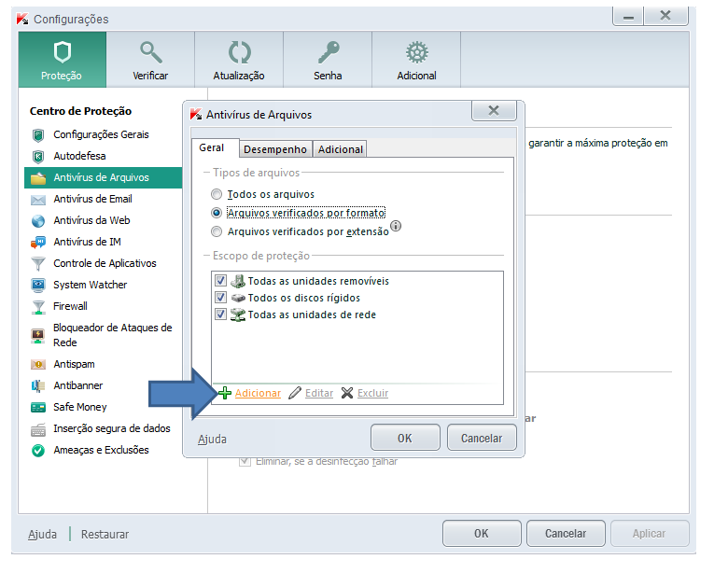Click the Antibanner icon
The height and width of the screenshot is (573, 728).
(x=38, y=385)
